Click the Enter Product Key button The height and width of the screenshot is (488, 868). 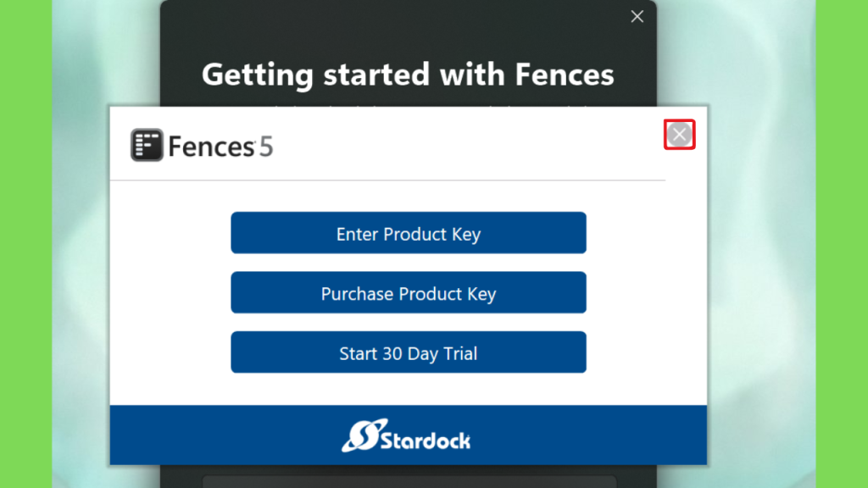(409, 233)
